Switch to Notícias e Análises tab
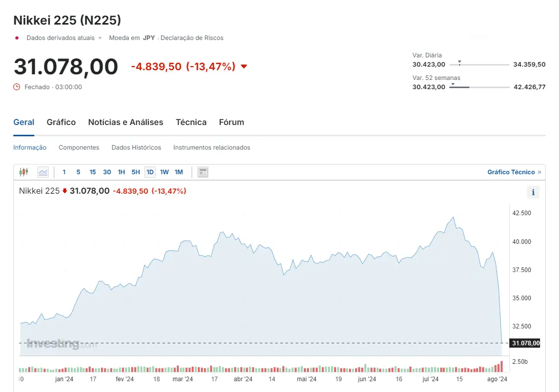This screenshot has height=392, width=559. pyautogui.click(x=126, y=122)
